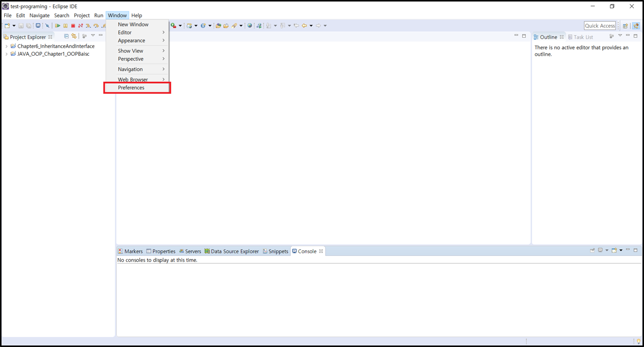
Task: Expand the JAVA_OOP_Chapter1_OOPBaisc project
Action: pos(7,54)
